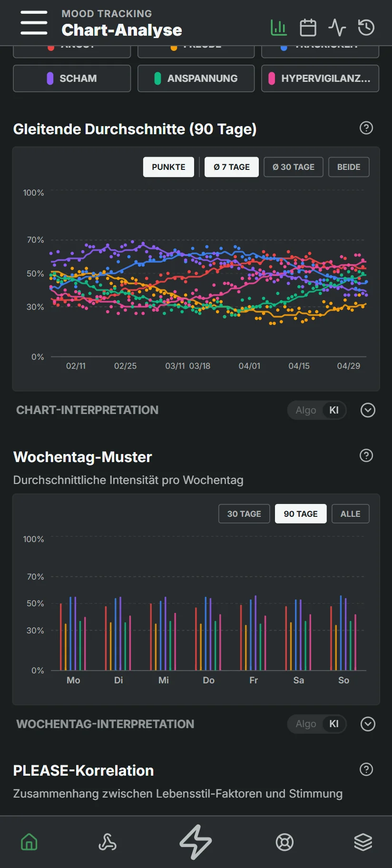Expand the Wochentag-Interpretation section

[x=368, y=724]
